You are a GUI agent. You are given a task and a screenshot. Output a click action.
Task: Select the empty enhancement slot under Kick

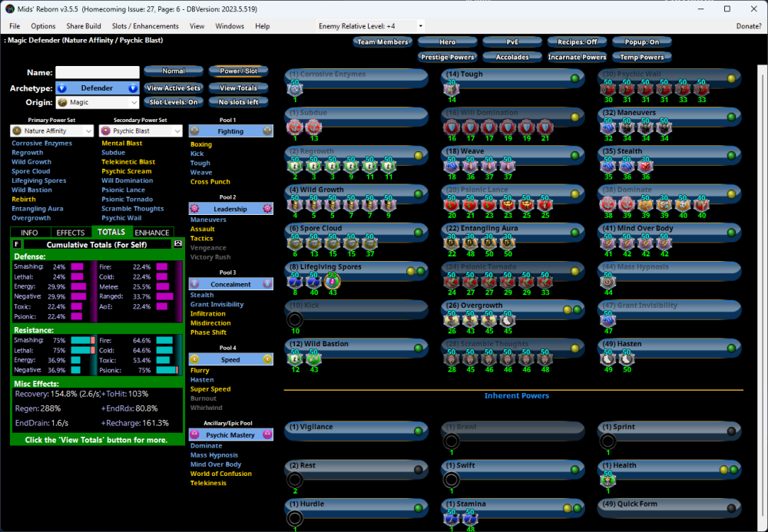pos(295,320)
